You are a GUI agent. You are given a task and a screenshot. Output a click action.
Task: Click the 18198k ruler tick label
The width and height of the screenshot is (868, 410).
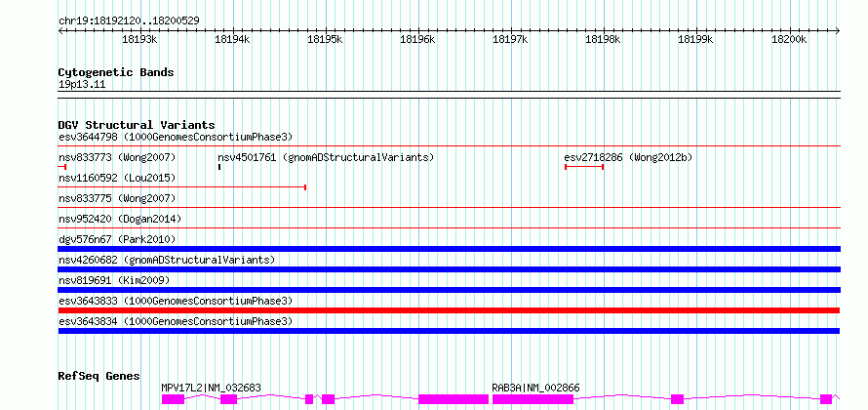click(x=603, y=39)
